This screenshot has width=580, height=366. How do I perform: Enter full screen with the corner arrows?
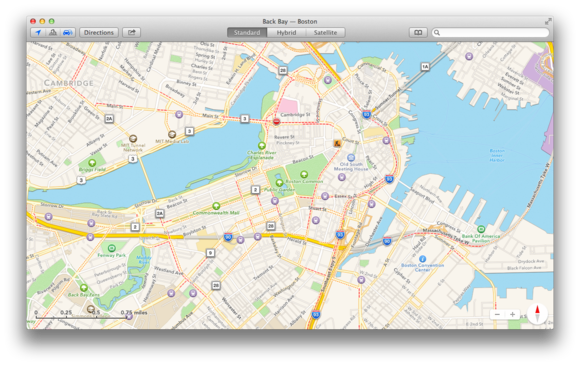[548, 21]
